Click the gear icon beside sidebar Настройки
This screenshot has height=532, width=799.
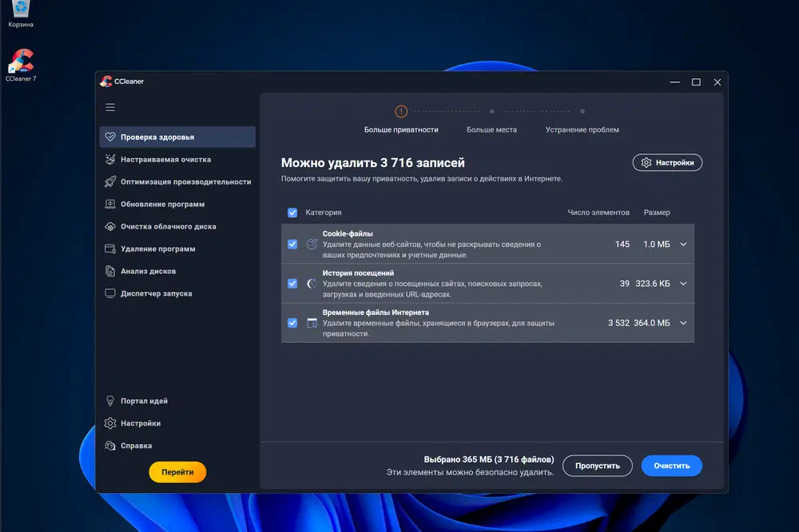[110, 423]
